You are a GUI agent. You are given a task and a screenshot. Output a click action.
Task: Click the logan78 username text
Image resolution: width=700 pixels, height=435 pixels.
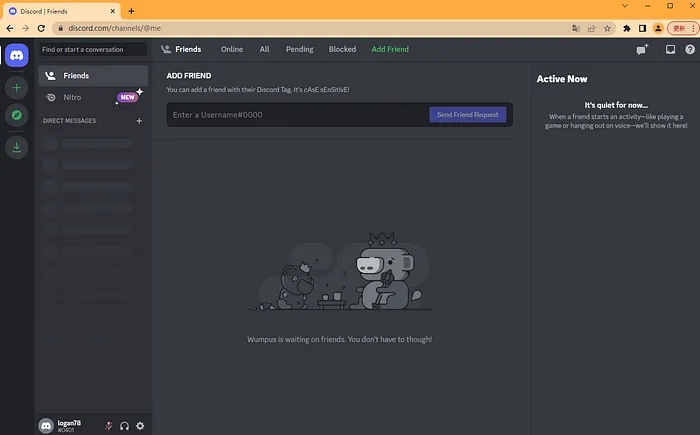69,422
